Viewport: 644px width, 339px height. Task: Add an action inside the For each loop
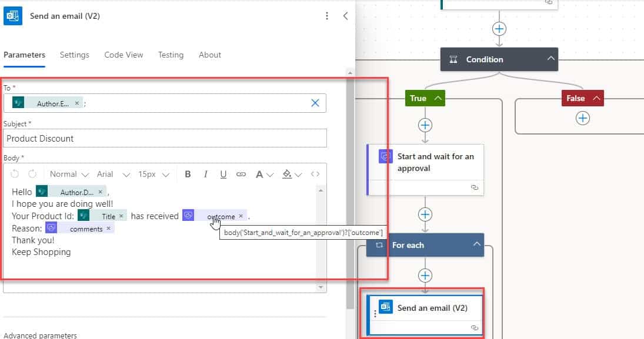point(425,276)
